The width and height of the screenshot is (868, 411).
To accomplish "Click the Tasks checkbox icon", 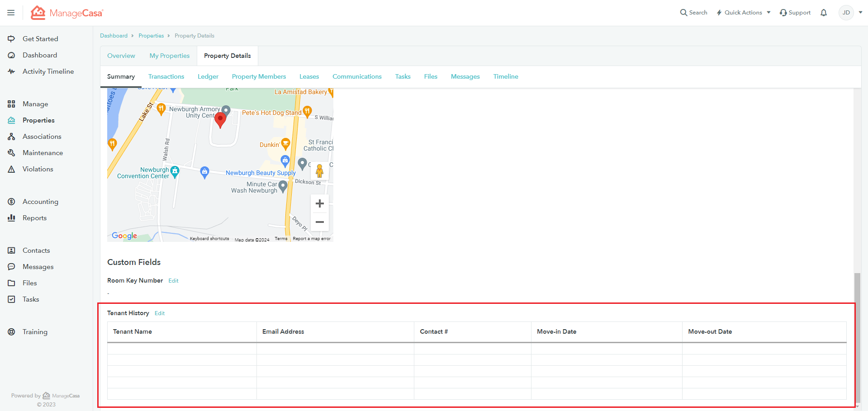I will point(11,299).
